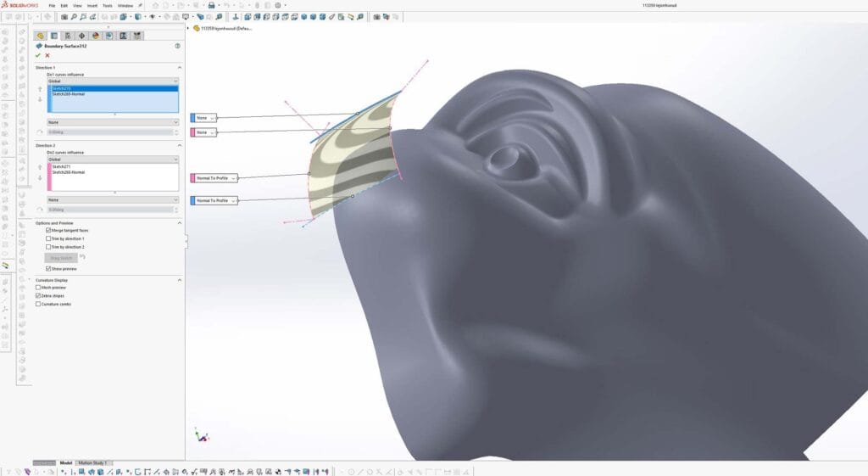This screenshot has height=476, width=868.
Task: Open the Insert menu
Action: (91, 5)
